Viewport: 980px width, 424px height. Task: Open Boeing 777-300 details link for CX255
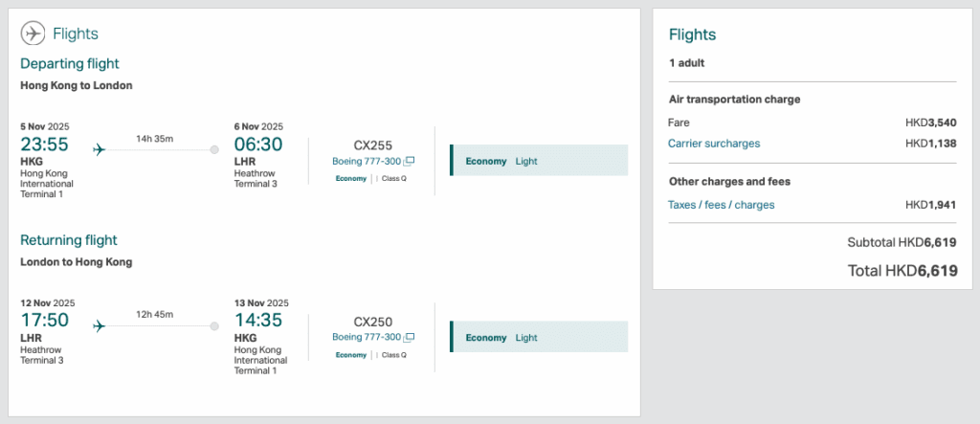pyautogui.click(x=367, y=162)
